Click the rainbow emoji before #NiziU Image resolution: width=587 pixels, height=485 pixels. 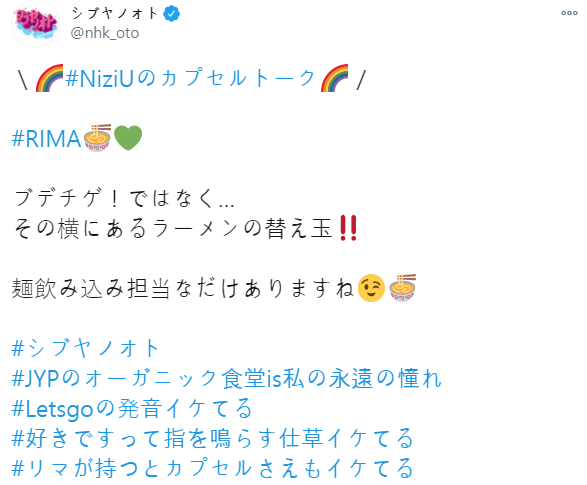point(49,78)
